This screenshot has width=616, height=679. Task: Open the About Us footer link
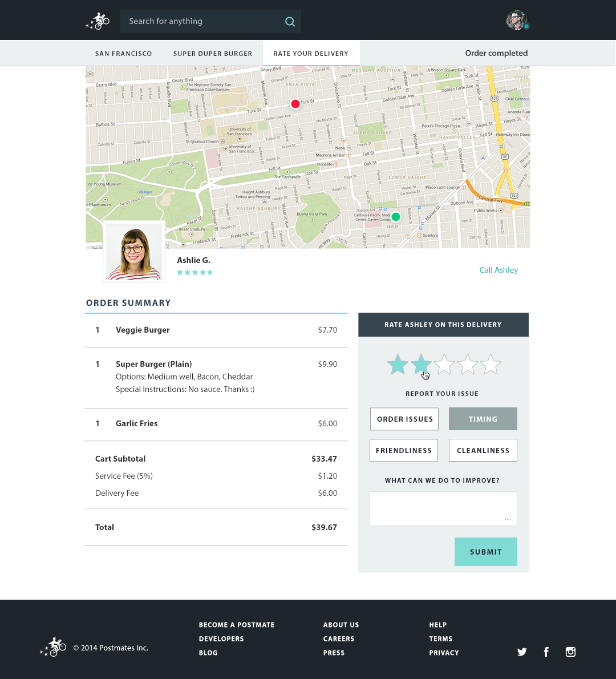coord(341,625)
